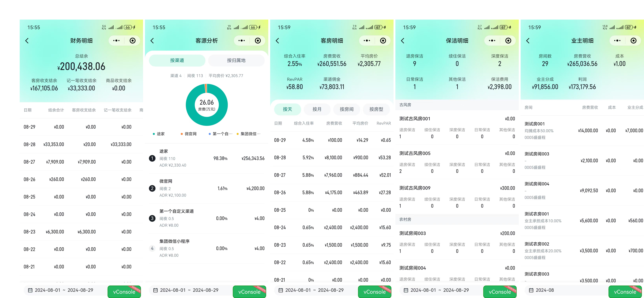The image size is (644, 298).
Task: Go back from 保洁明细 screen
Action: point(403,41)
